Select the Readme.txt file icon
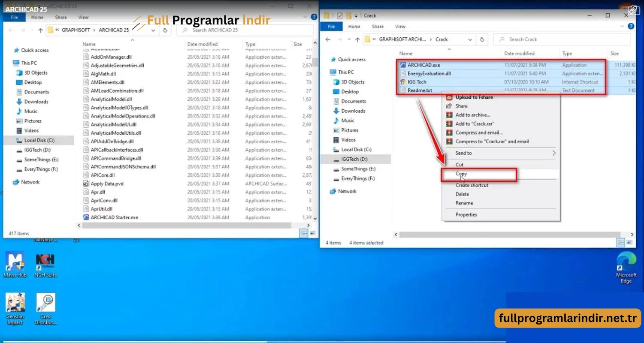644x343 pixels. coord(403,90)
